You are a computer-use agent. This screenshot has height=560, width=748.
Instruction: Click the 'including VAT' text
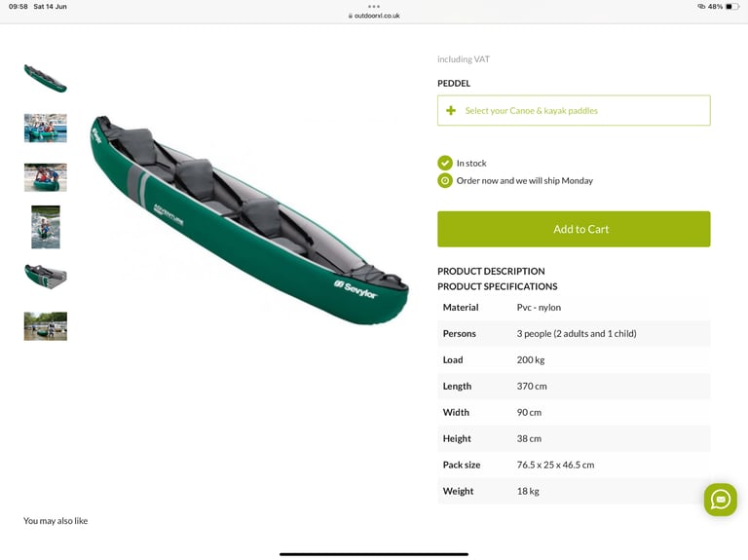click(x=464, y=59)
